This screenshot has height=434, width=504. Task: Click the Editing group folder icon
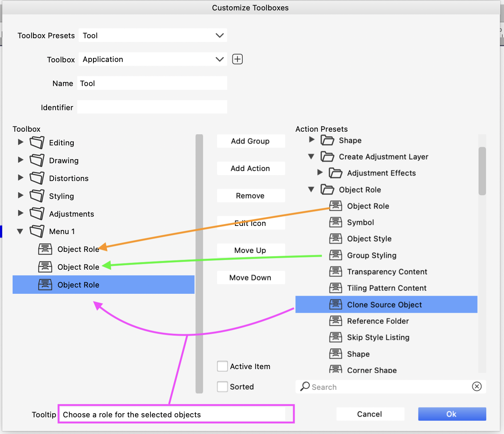coord(37,142)
